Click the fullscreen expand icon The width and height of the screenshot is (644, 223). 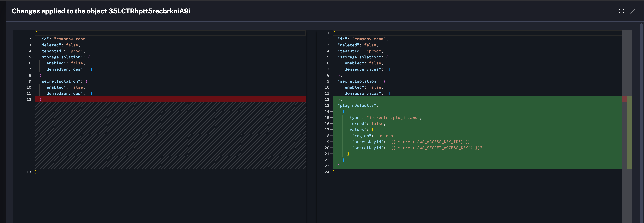tap(622, 11)
